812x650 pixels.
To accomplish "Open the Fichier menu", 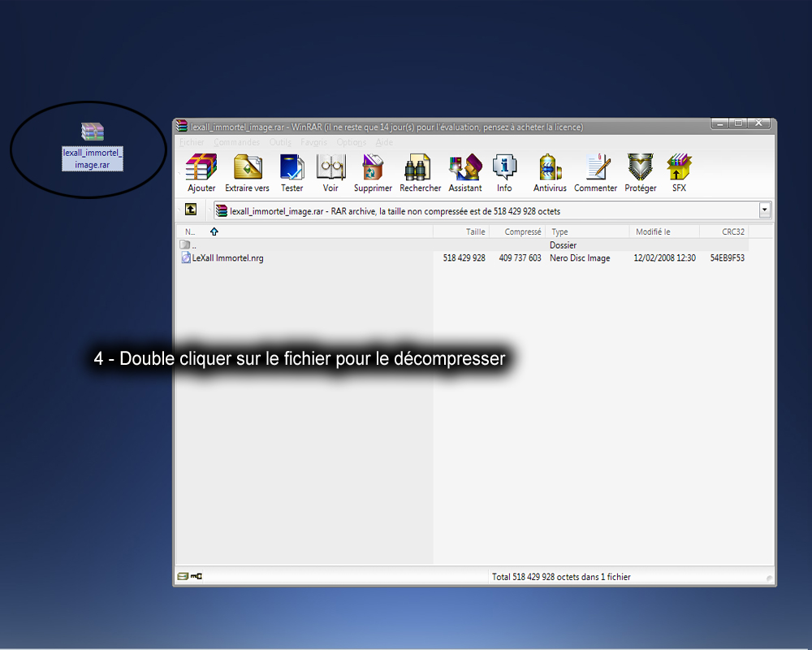I will coord(192,142).
